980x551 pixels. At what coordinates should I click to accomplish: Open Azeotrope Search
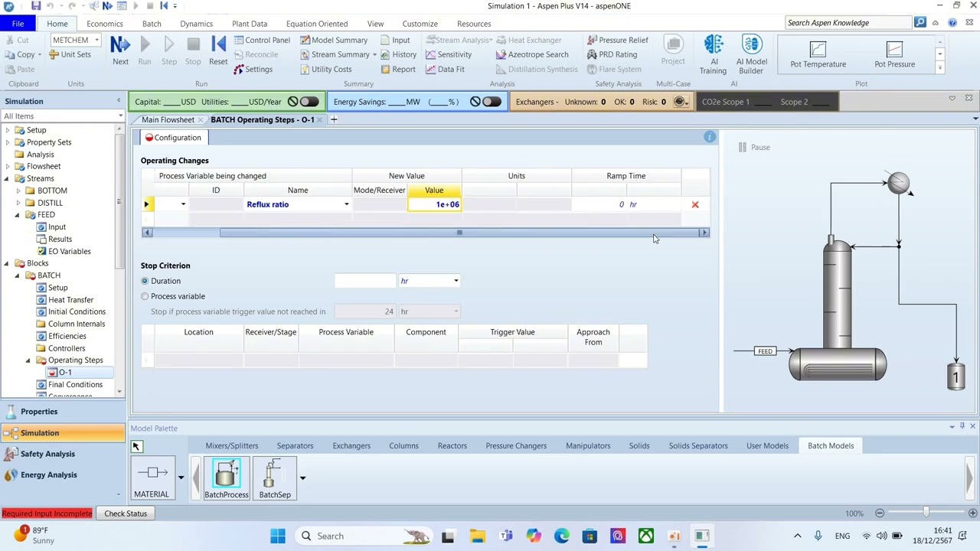[x=531, y=54]
